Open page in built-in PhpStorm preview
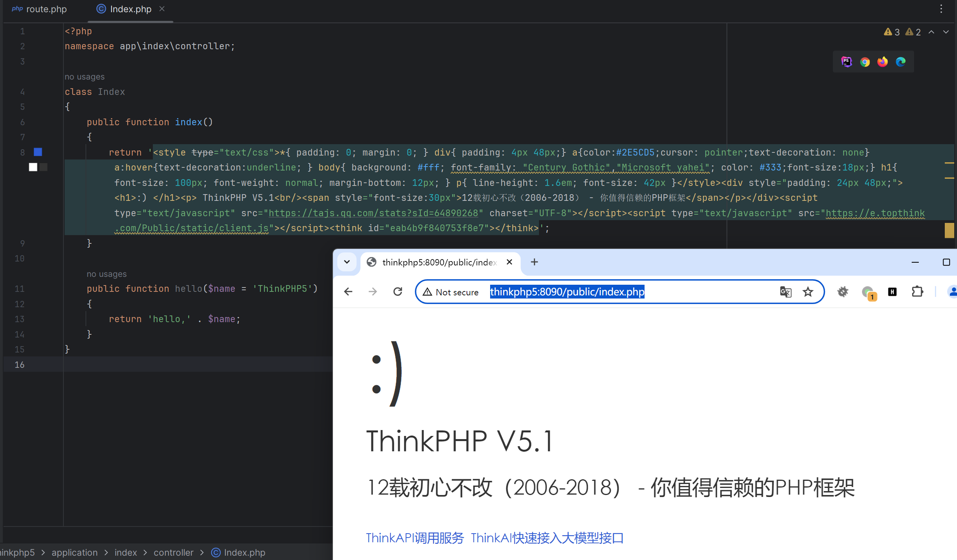The width and height of the screenshot is (957, 560). coord(846,62)
